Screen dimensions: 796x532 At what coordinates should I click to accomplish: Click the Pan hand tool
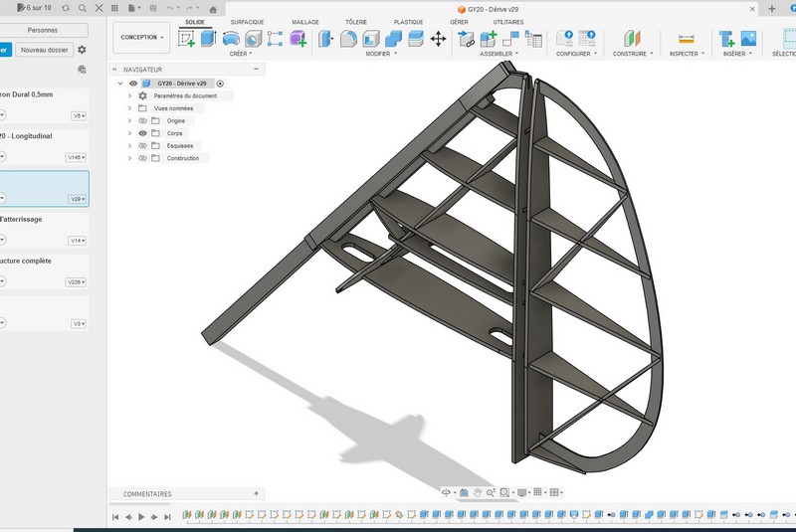pyautogui.click(x=478, y=492)
